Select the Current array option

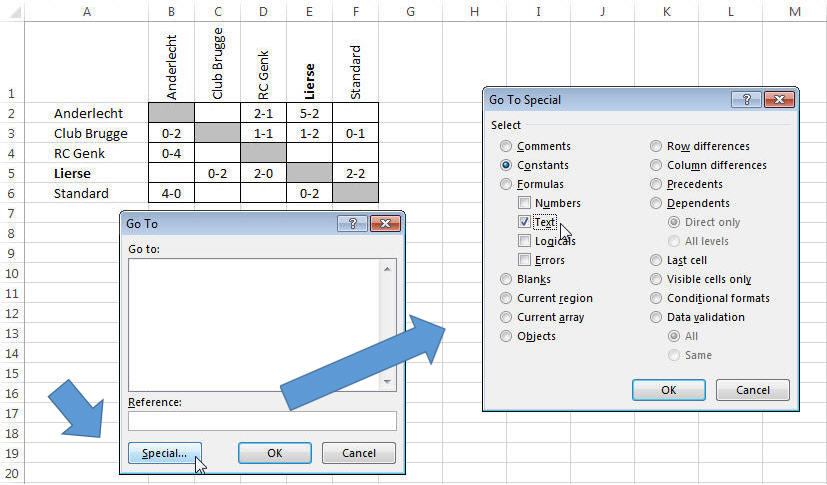click(506, 317)
